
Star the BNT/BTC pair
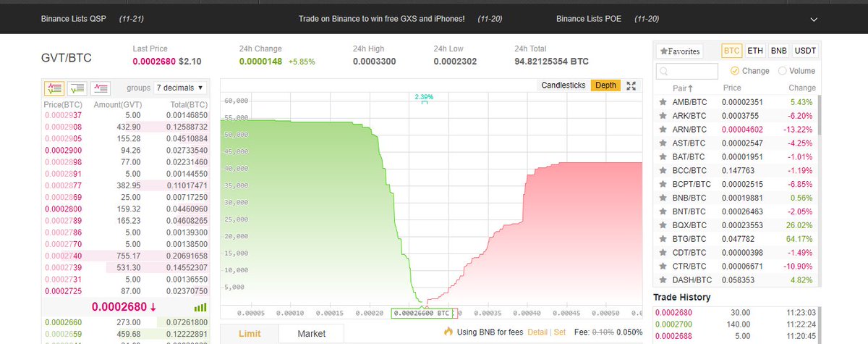(663, 211)
